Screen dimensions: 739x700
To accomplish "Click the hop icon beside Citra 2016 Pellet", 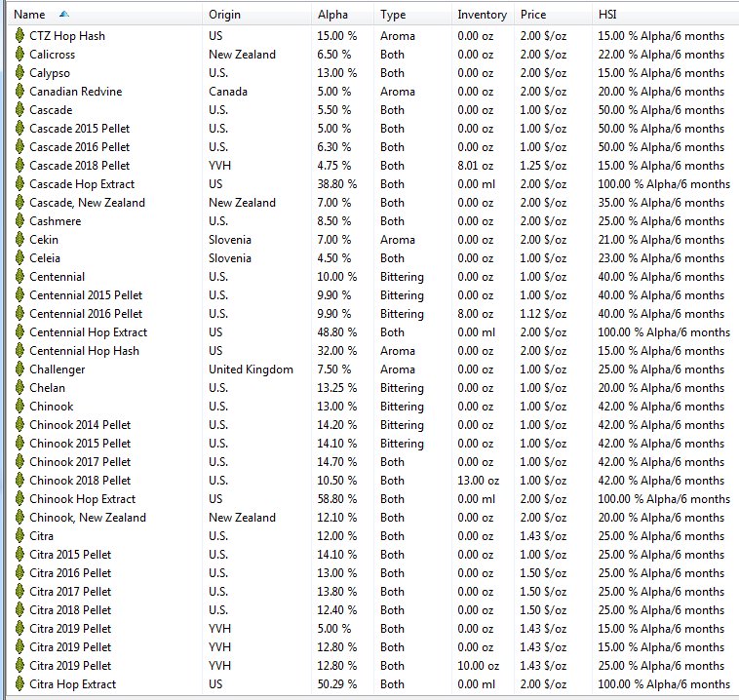I will click(19, 573).
